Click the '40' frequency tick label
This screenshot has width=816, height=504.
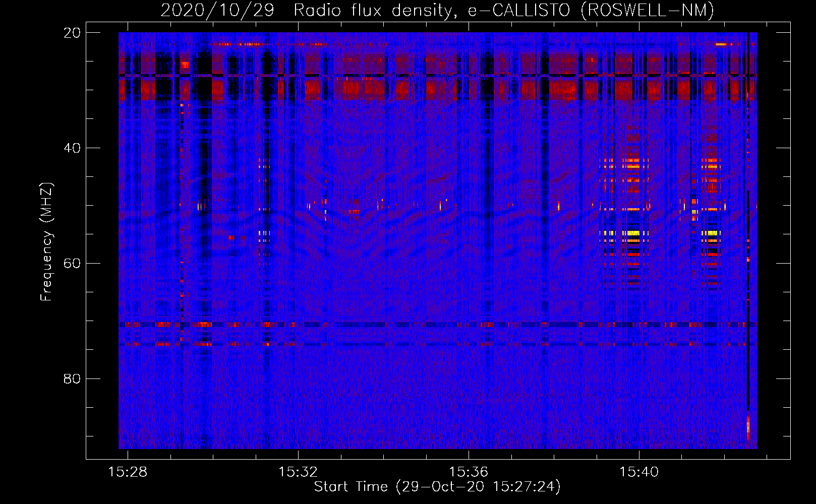(72, 148)
